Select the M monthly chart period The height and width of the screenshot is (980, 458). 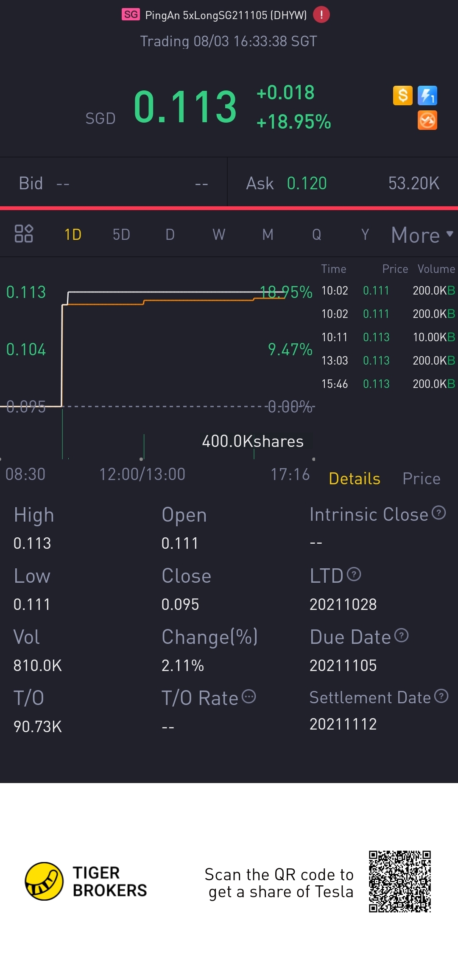268,235
